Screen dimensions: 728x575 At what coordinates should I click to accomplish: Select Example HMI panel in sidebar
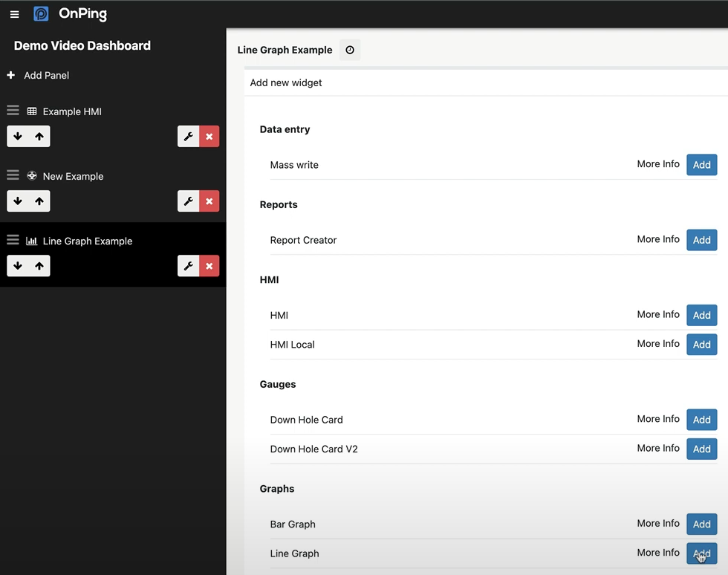(x=72, y=111)
